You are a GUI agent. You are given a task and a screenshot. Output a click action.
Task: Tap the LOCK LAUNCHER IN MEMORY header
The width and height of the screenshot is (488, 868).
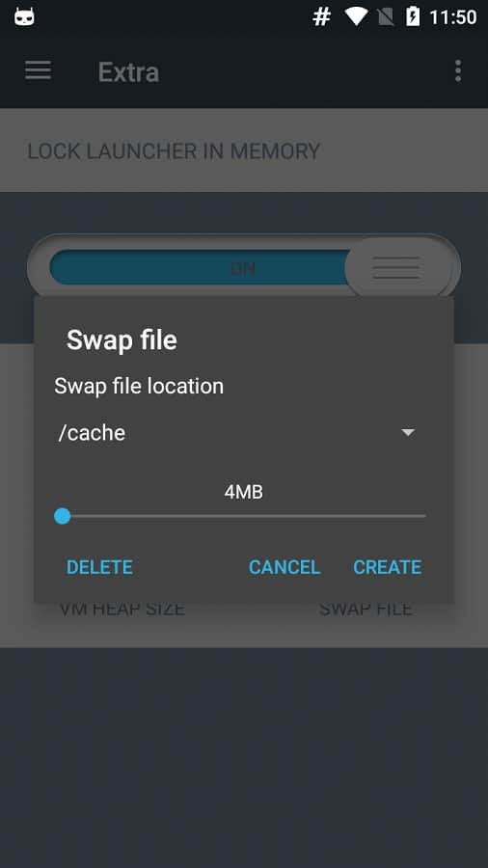coord(174,151)
